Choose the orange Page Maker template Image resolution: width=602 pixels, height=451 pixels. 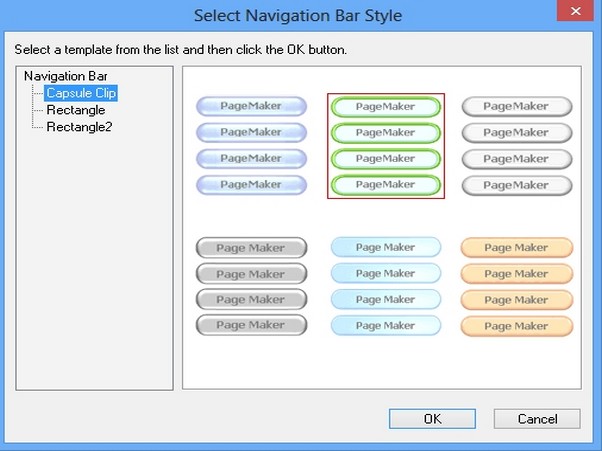[x=517, y=287]
